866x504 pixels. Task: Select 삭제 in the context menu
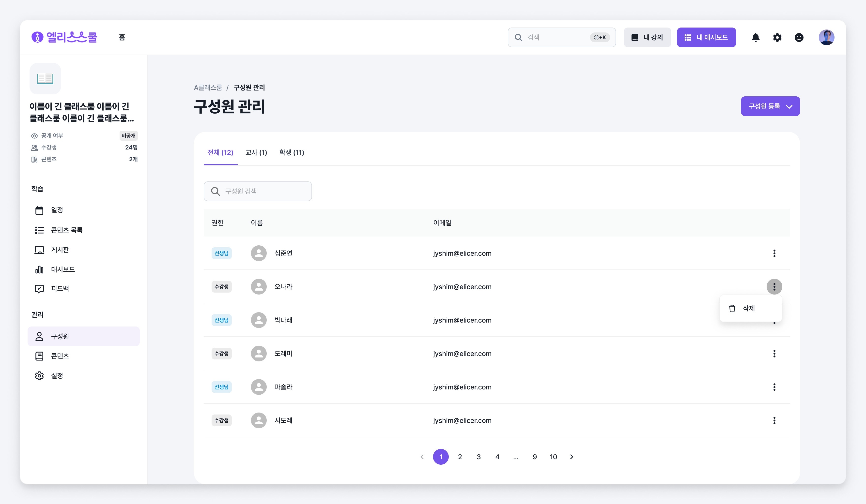[748, 308]
